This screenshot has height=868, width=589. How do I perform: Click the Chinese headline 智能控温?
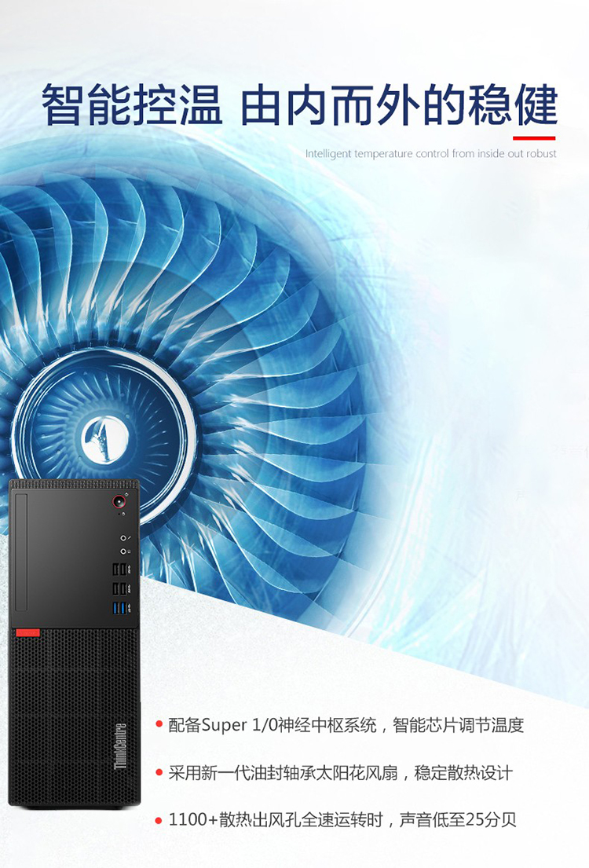131,104
